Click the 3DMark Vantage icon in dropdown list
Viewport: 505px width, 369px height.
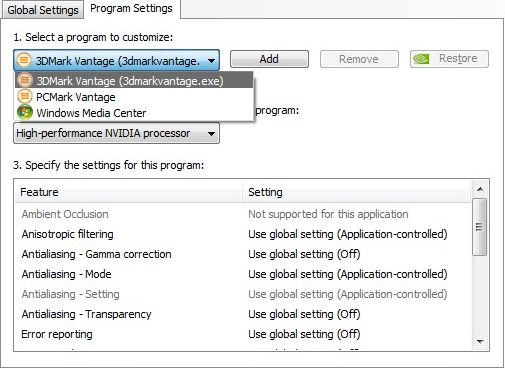(x=25, y=80)
